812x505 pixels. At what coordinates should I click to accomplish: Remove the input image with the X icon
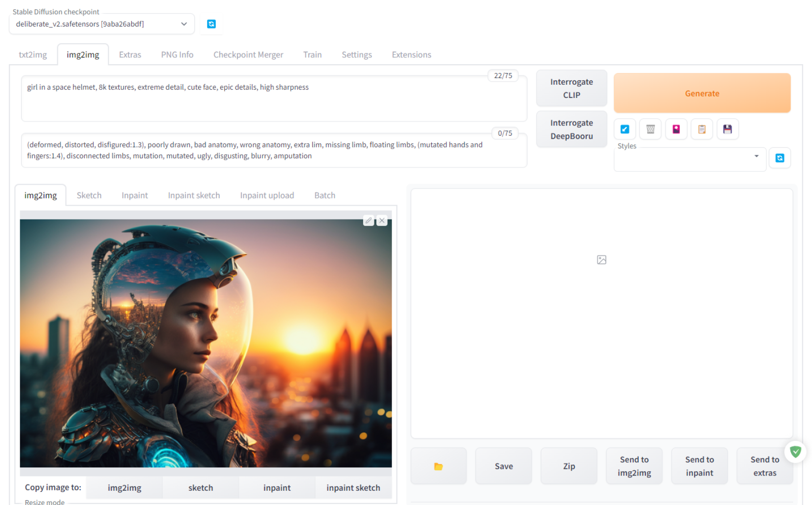point(382,220)
